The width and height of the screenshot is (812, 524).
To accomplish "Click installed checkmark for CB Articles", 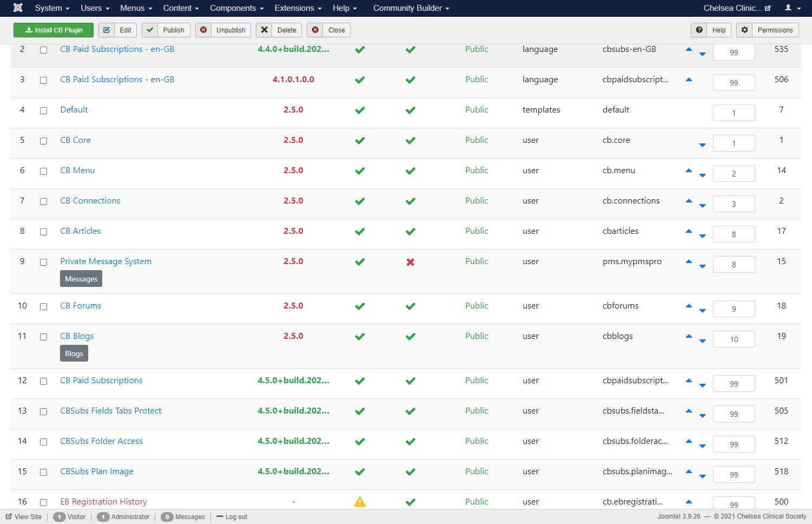I will coord(360,232).
